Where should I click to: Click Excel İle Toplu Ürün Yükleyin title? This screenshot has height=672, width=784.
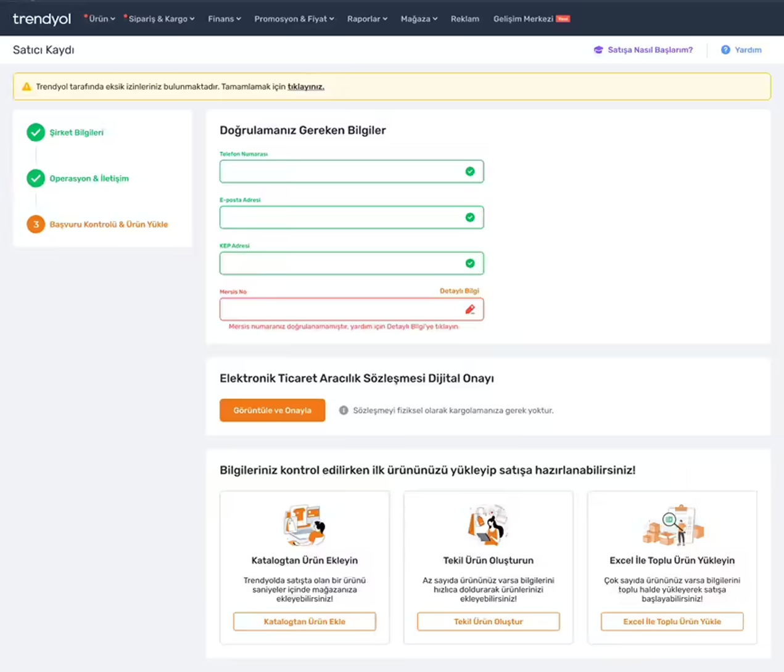pyautogui.click(x=672, y=560)
